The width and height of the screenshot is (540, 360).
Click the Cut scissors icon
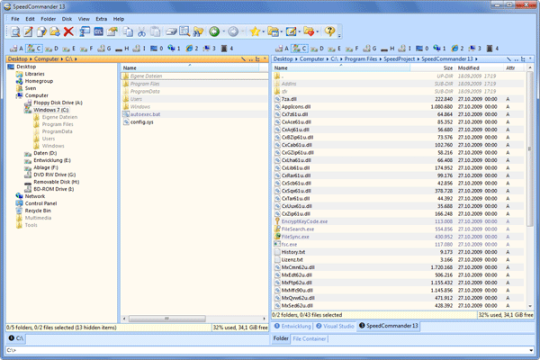click(142, 32)
